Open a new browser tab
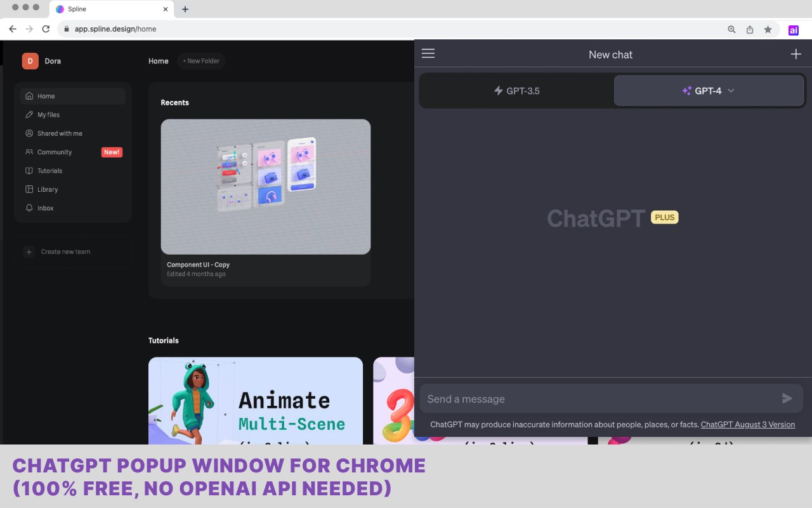This screenshot has height=508, width=812. (x=185, y=9)
